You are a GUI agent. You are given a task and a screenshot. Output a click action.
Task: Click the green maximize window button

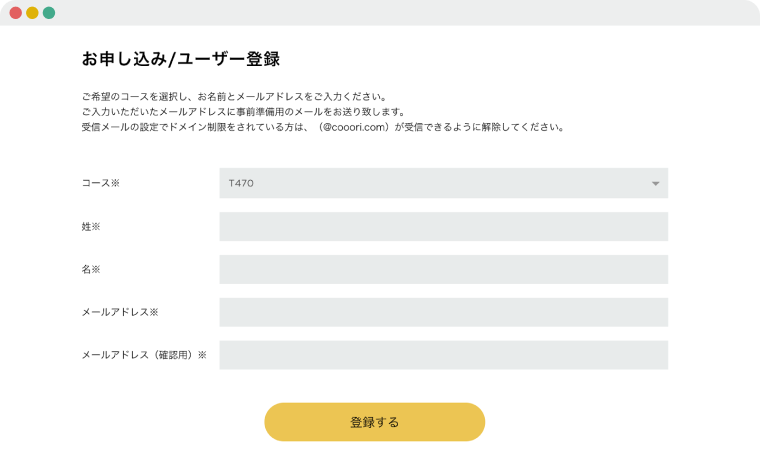49,13
